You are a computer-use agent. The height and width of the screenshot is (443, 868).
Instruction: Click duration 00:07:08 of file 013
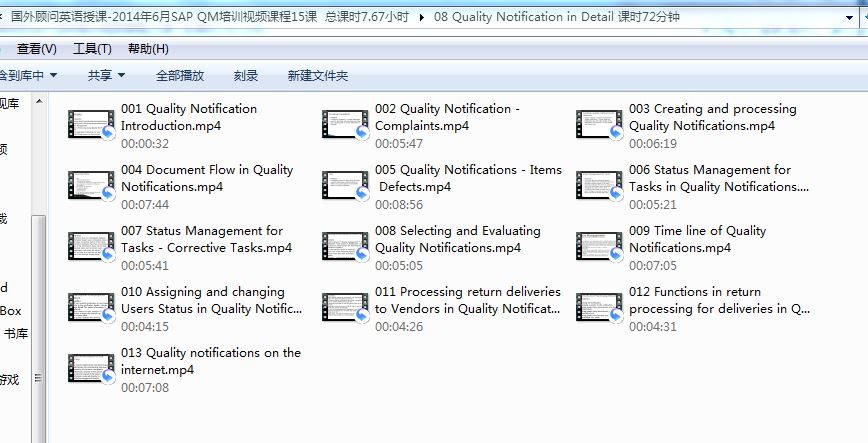(145, 387)
